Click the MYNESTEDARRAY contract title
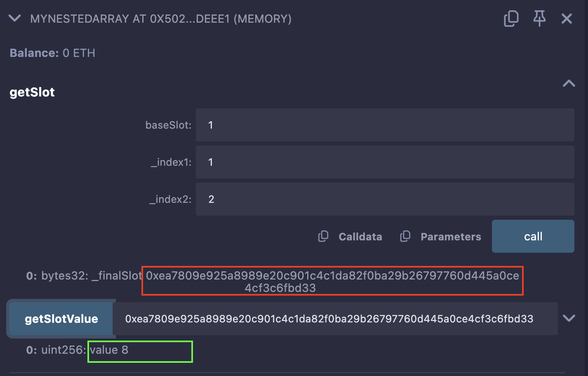Viewport: 588px width, 376px height. [160, 19]
